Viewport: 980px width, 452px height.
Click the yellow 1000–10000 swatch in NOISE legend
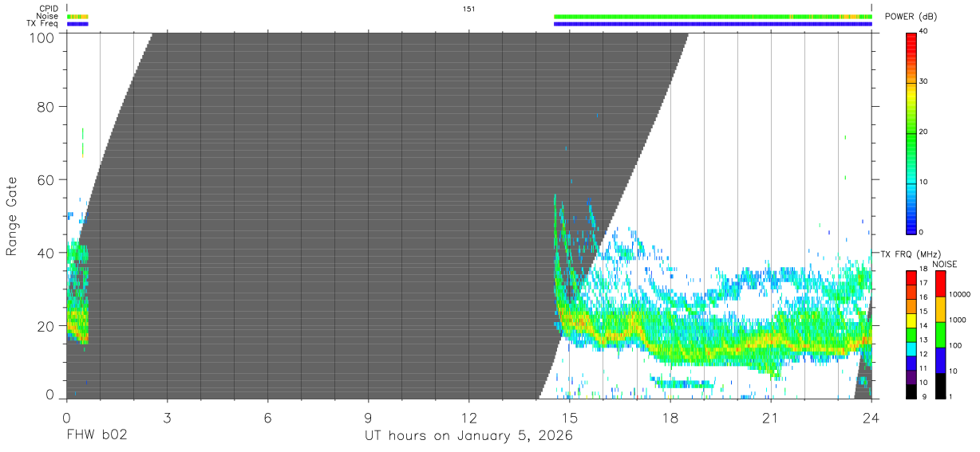pos(941,309)
